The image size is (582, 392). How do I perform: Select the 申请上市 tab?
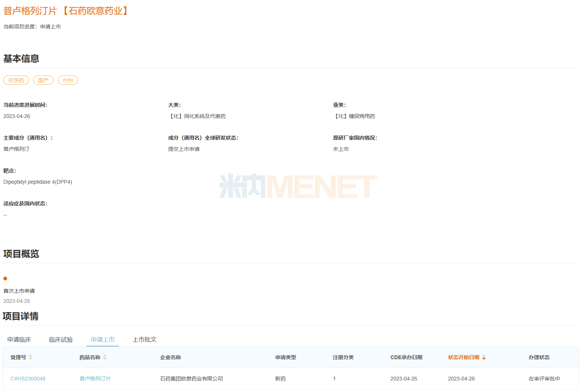[x=103, y=339]
